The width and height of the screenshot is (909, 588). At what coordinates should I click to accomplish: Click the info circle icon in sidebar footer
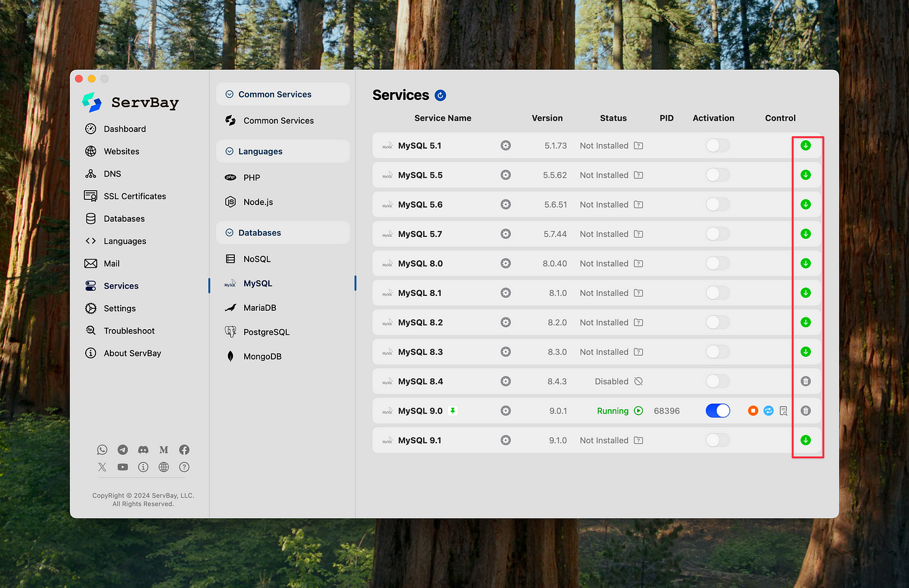click(143, 467)
